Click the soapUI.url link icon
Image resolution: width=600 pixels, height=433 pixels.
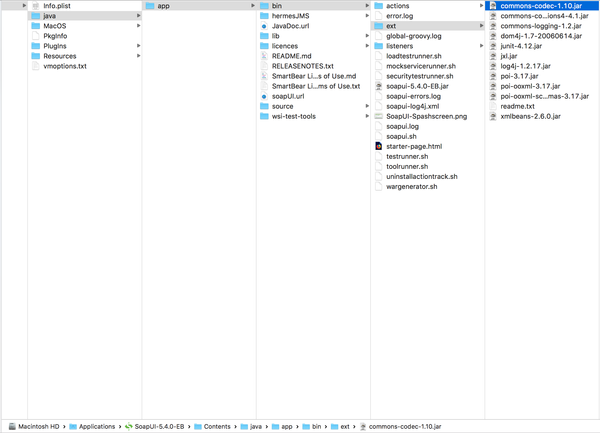264,96
